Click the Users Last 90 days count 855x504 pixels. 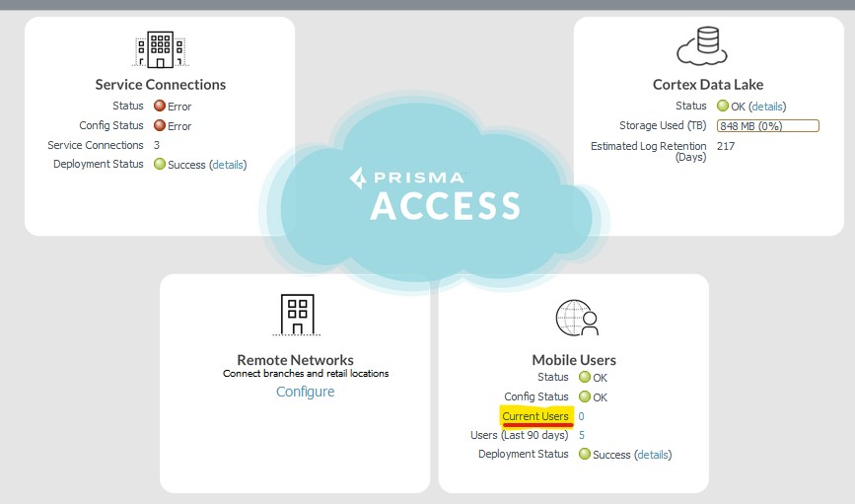[x=582, y=435]
